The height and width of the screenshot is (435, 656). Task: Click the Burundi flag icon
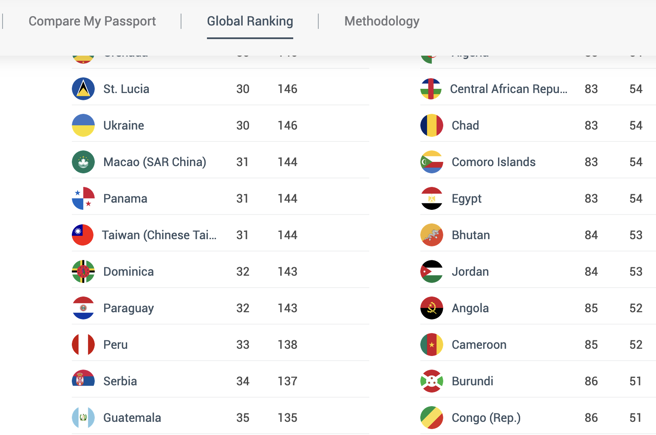[431, 381]
